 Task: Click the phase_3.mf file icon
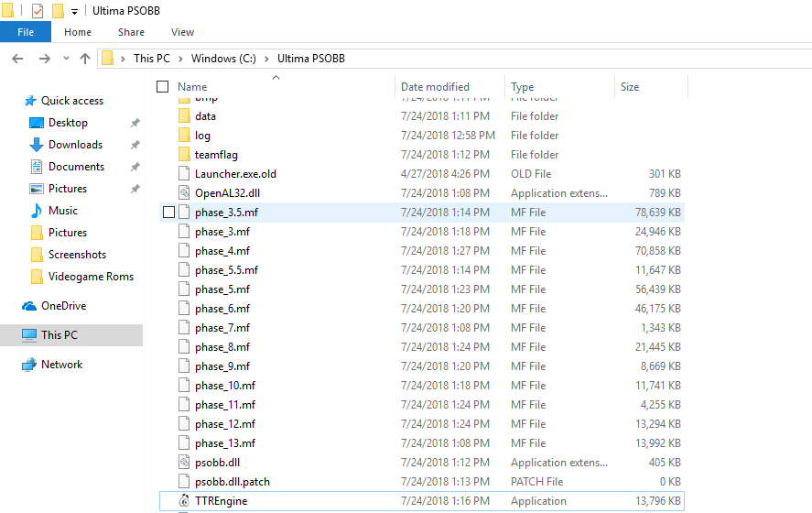pyautogui.click(x=184, y=231)
